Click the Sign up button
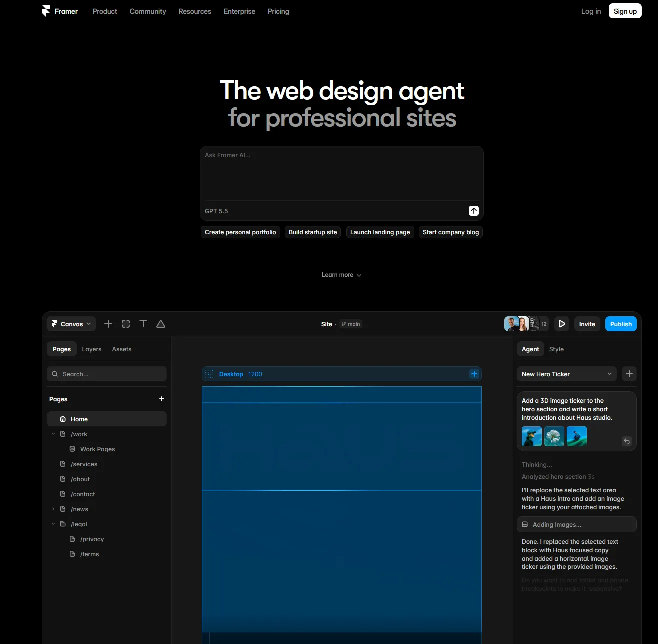658x644 pixels. tap(625, 11)
